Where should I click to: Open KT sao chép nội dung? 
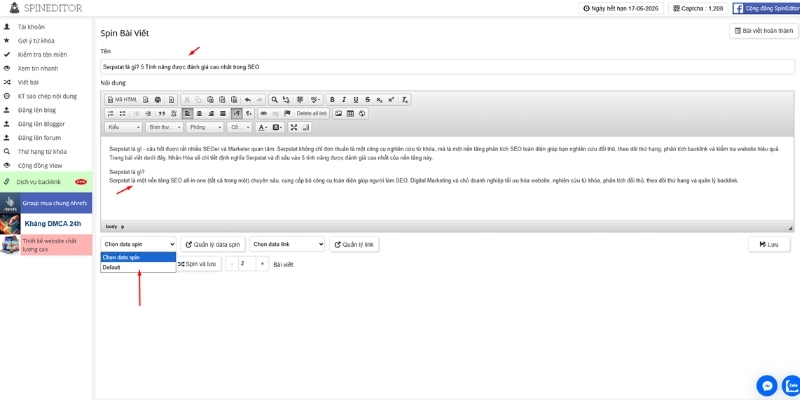coord(46,96)
